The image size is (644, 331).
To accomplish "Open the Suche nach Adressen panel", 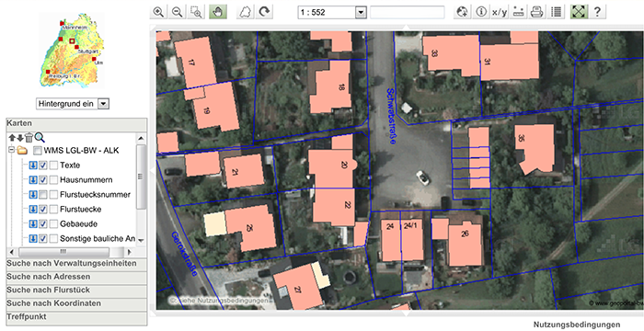I will (76, 277).
